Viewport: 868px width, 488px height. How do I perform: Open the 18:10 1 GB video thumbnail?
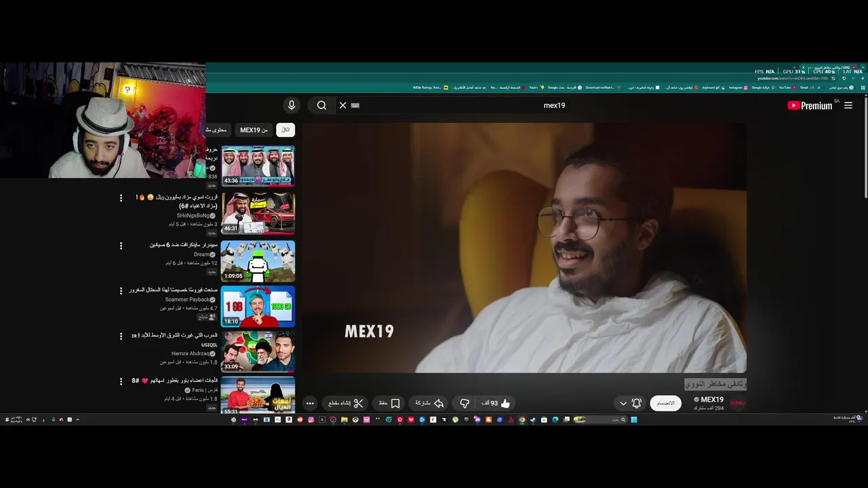[x=258, y=306]
